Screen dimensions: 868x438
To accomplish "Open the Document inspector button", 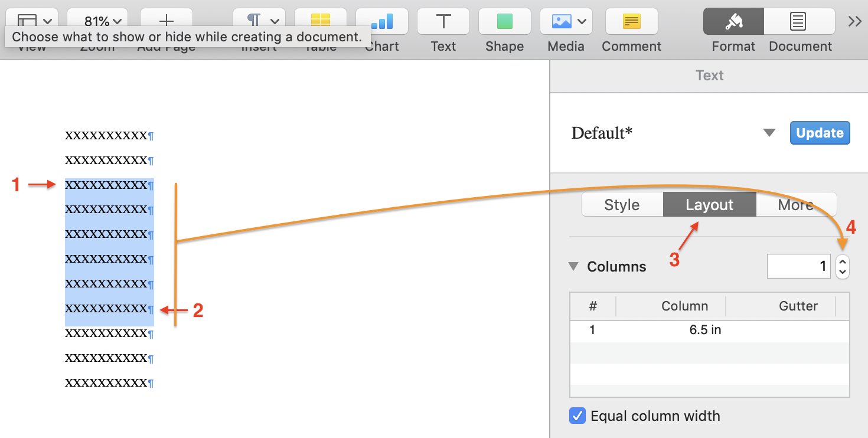I will (800, 21).
